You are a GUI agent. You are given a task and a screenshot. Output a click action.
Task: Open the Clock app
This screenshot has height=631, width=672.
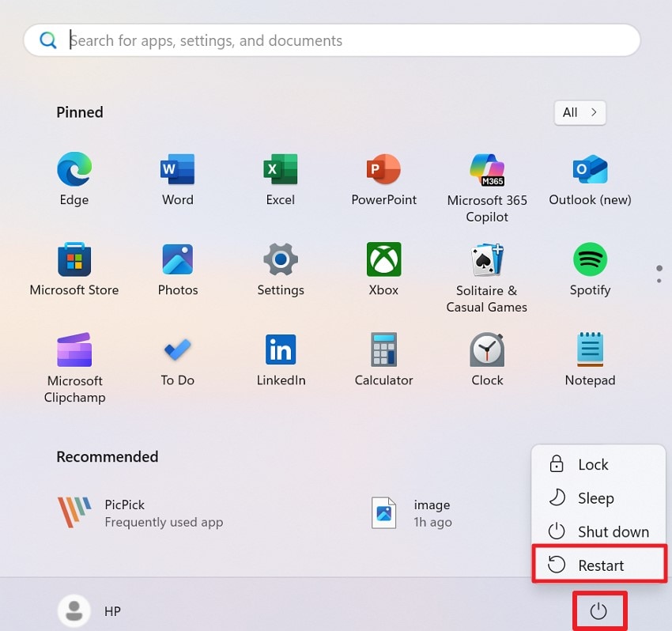tap(487, 361)
